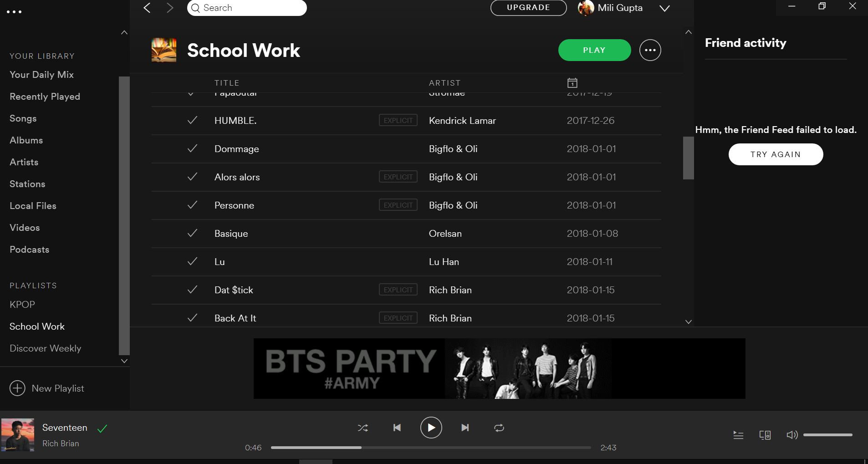Viewport: 868px width, 464px height.
Task: Open the playlist more options button
Action: pyautogui.click(x=650, y=50)
